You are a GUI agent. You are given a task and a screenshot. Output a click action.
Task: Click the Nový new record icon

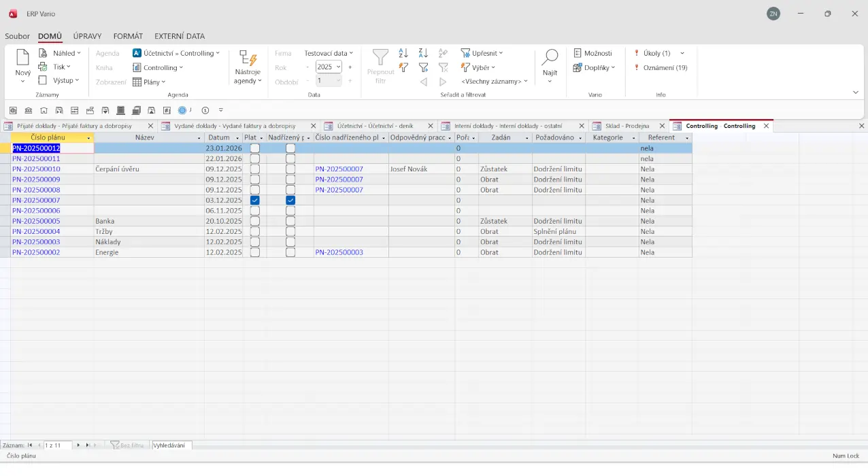[22, 57]
